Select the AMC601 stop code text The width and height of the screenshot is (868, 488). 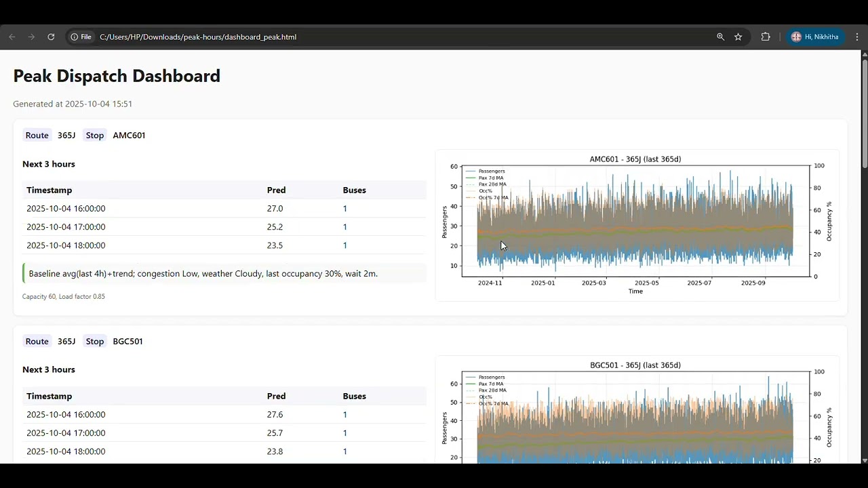(x=129, y=135)
